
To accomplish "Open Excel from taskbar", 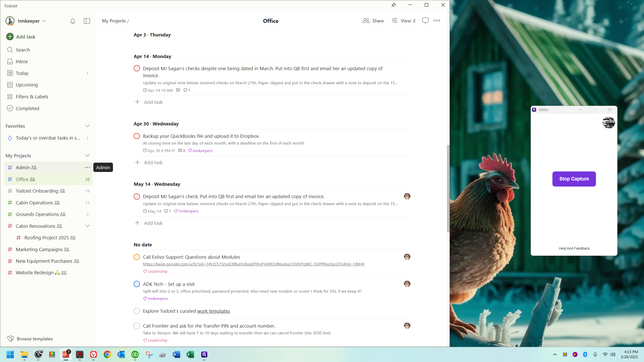I will [x=190, y=354].
